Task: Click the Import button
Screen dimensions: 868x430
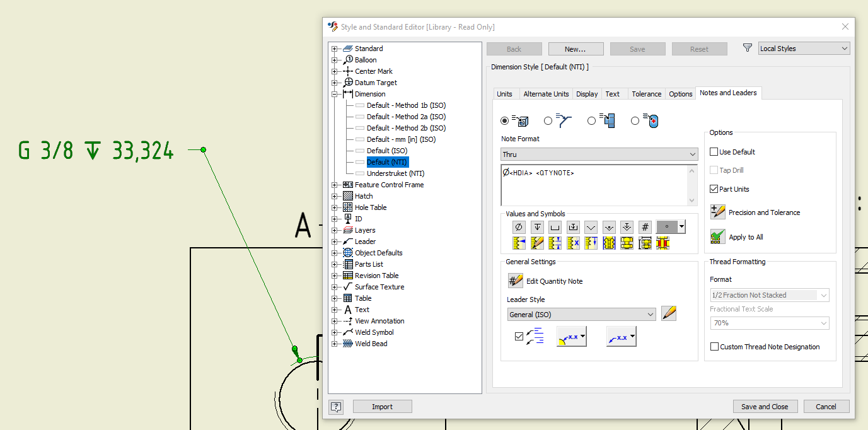Action: tap(382, 406)
